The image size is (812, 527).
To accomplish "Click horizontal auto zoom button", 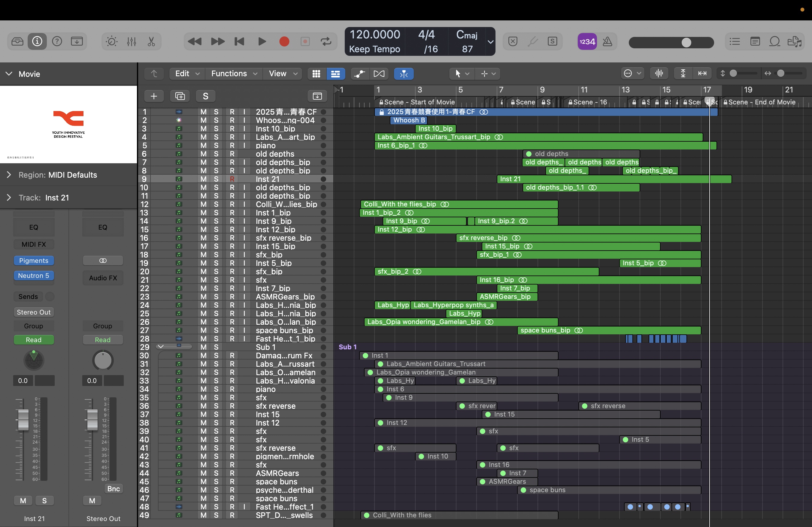I will tap(702, 73).
